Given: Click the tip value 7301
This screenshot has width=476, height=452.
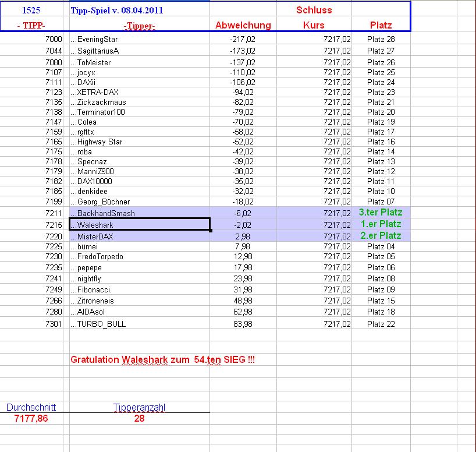Looking at the screenshot, I should [54, 324].
